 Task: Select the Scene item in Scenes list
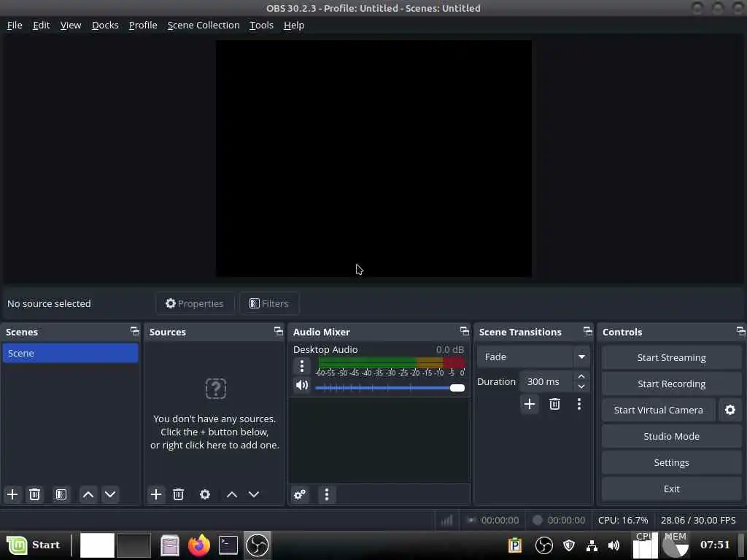(x=71, y=354)
